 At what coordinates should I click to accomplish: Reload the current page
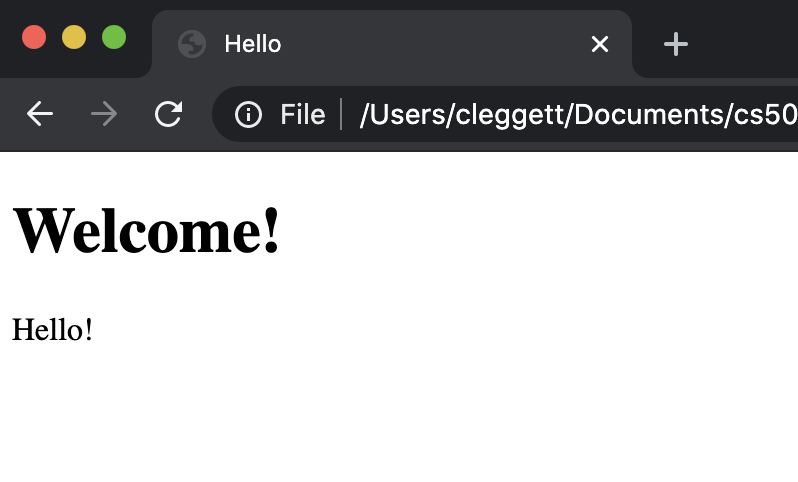tap(168, 115)
